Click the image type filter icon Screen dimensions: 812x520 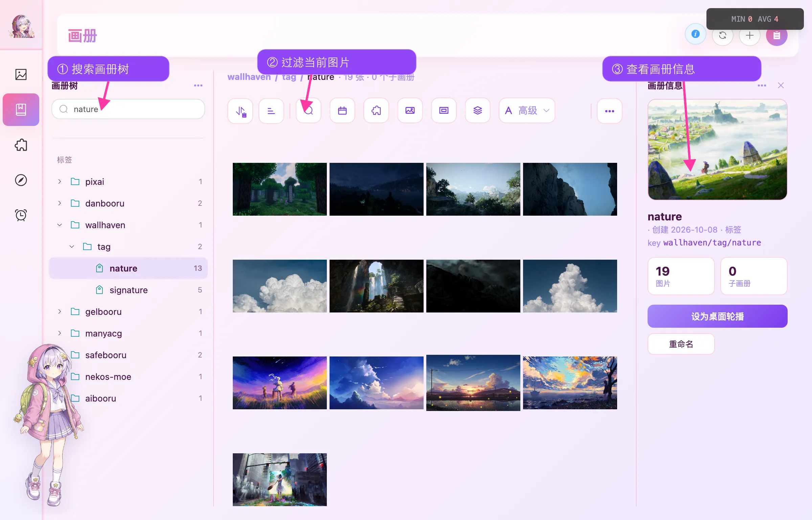click(x=410, y=111)
